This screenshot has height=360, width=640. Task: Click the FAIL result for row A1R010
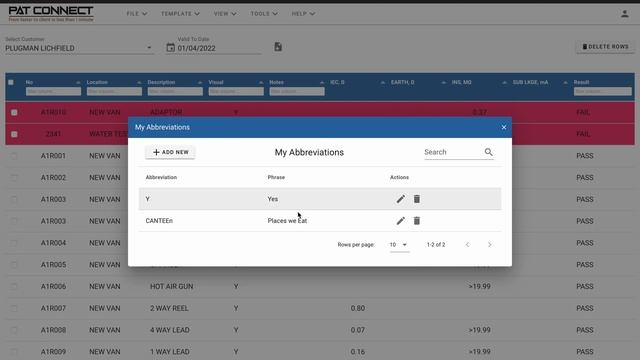click(583, 112)
